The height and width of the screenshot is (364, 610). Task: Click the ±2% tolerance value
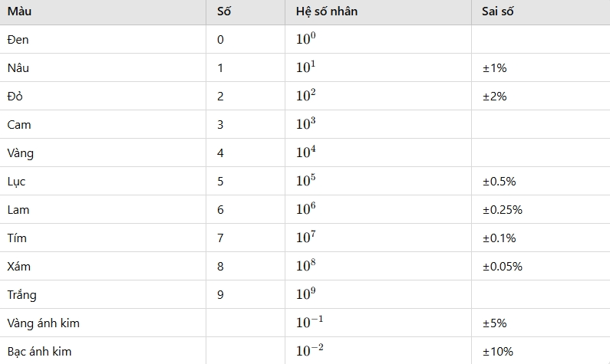[494, 97]
